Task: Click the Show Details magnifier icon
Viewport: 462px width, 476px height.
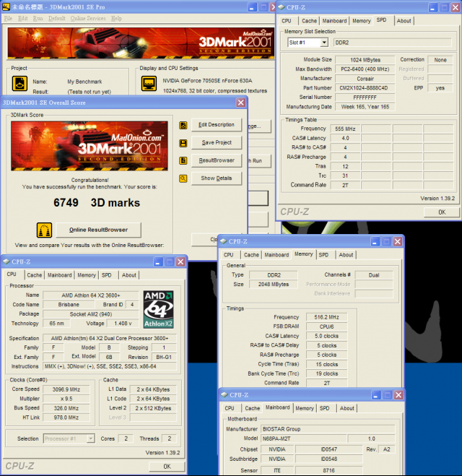Action: pyautogui.click(x=183, y=178)
